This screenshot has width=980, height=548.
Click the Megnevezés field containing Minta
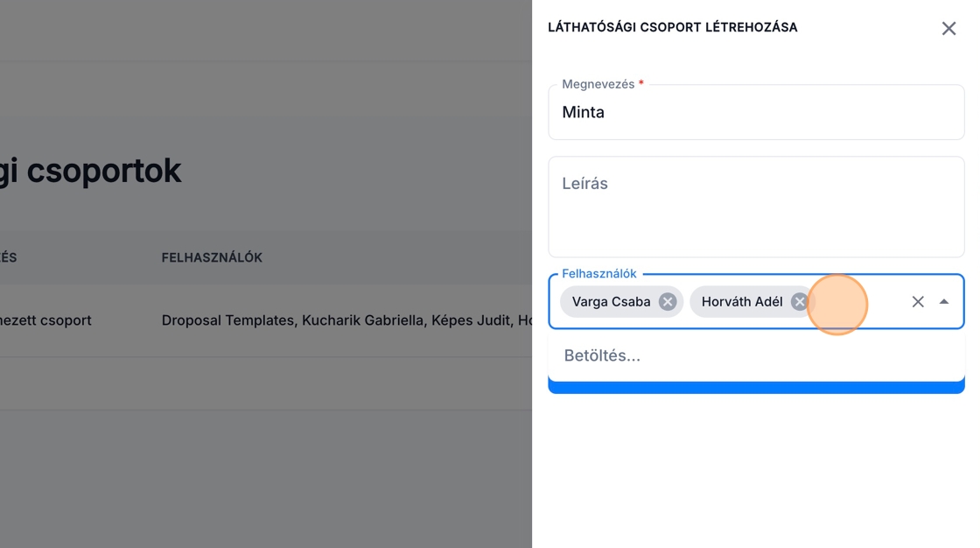(755, 113)
